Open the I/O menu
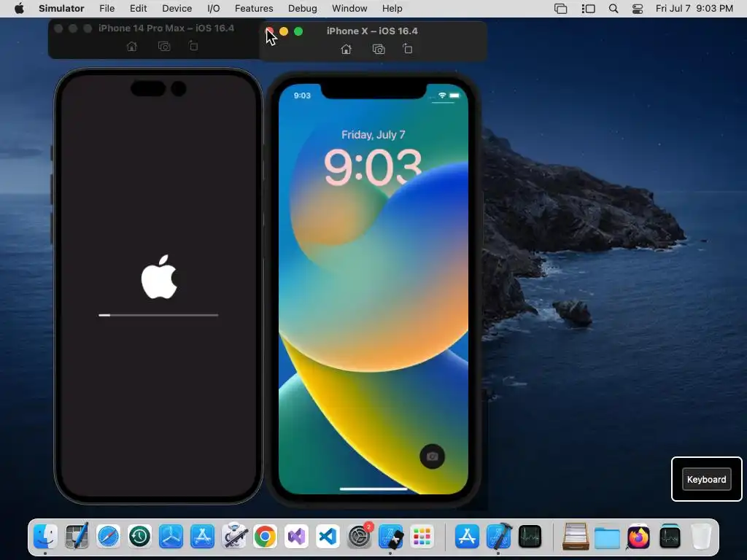The image size is (747, 560). pos(214,9)
